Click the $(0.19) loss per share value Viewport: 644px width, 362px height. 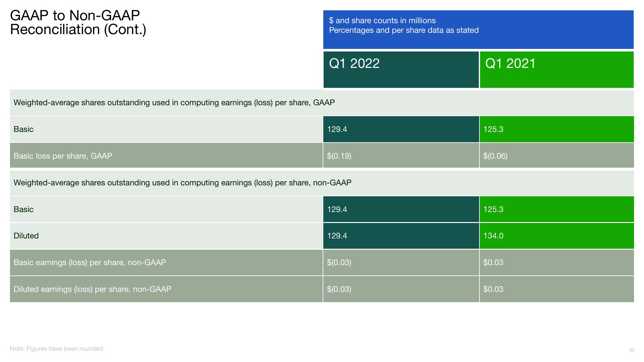coord(339,156)
